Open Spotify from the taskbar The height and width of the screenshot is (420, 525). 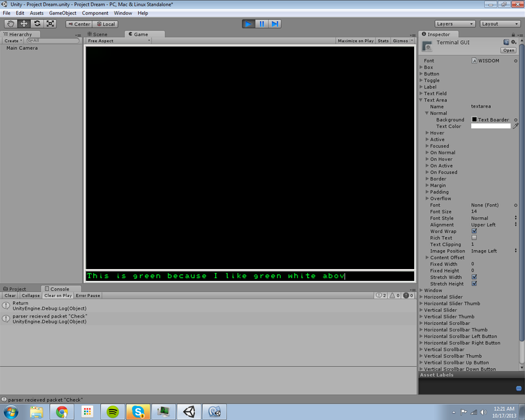point(113,411)
